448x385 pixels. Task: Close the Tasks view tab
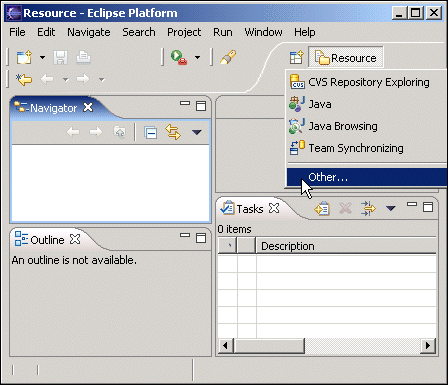(274, 208)
